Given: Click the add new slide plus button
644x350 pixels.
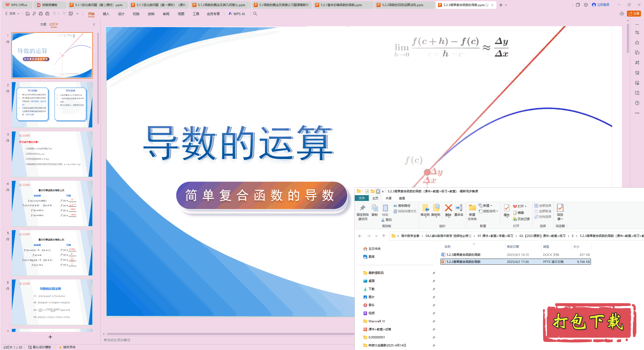Looking at the screenshot, I should point(50,337).
